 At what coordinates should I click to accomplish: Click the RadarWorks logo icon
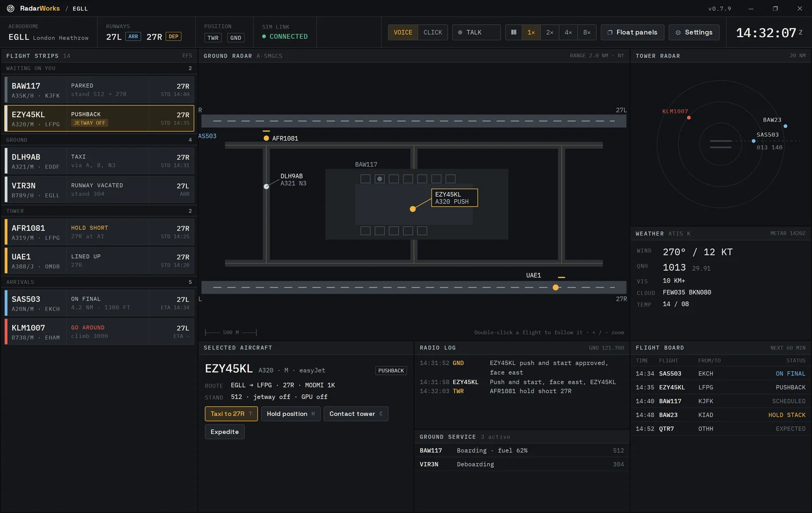(x=11, y=8)
